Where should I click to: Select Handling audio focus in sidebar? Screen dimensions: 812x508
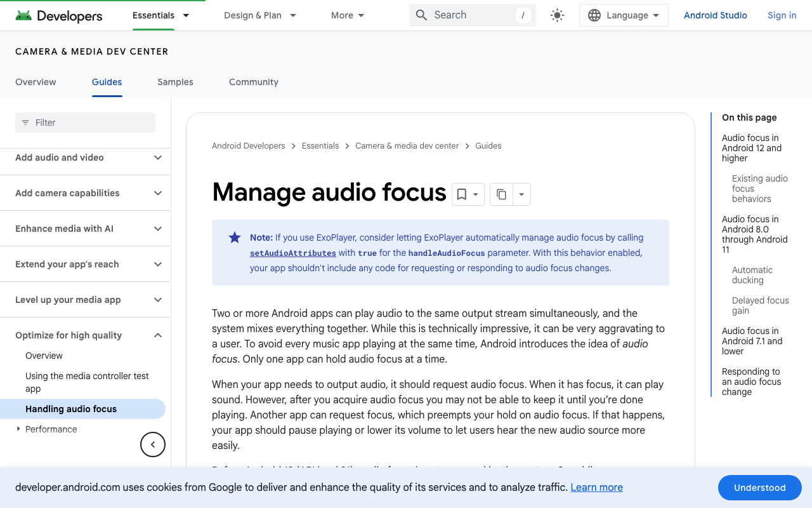click(82, 409)
